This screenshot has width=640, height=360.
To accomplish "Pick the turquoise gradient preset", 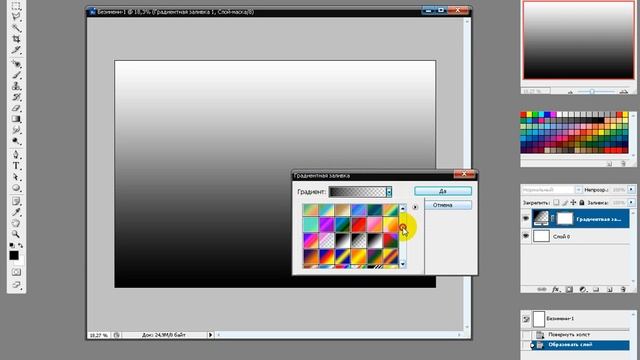I will tap(310, 224).
